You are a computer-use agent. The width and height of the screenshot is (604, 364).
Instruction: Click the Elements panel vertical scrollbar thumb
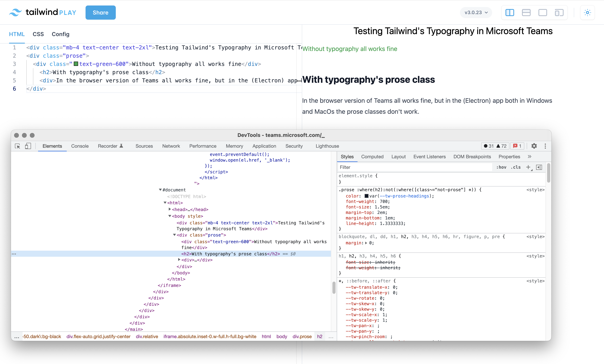pyautogui.click(x=334, y=288)
